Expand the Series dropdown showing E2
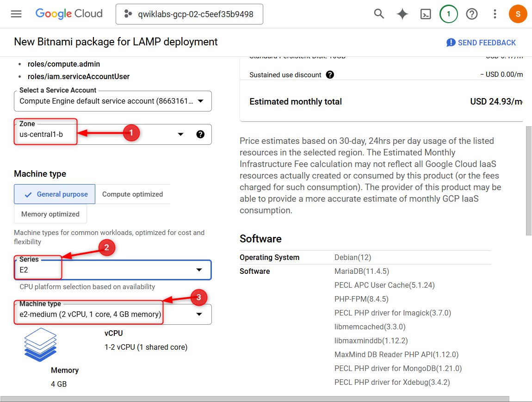The height and width of the screenshot is (402, 532). point(112,270)
